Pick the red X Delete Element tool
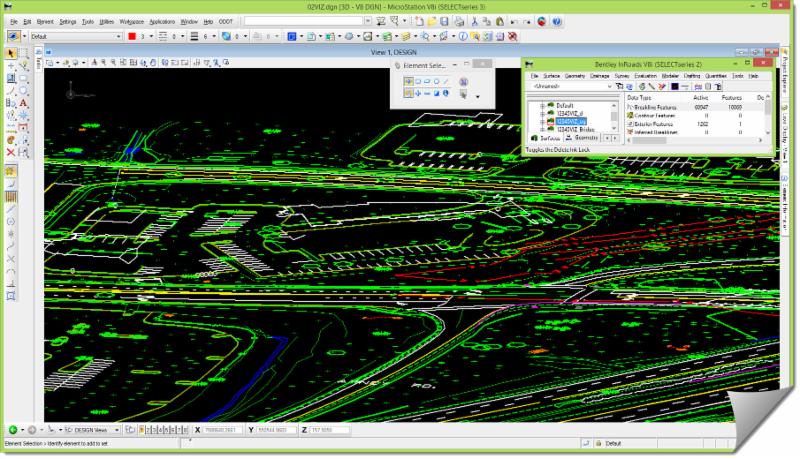This screenshot has height=459, width=800. point(11,152)
